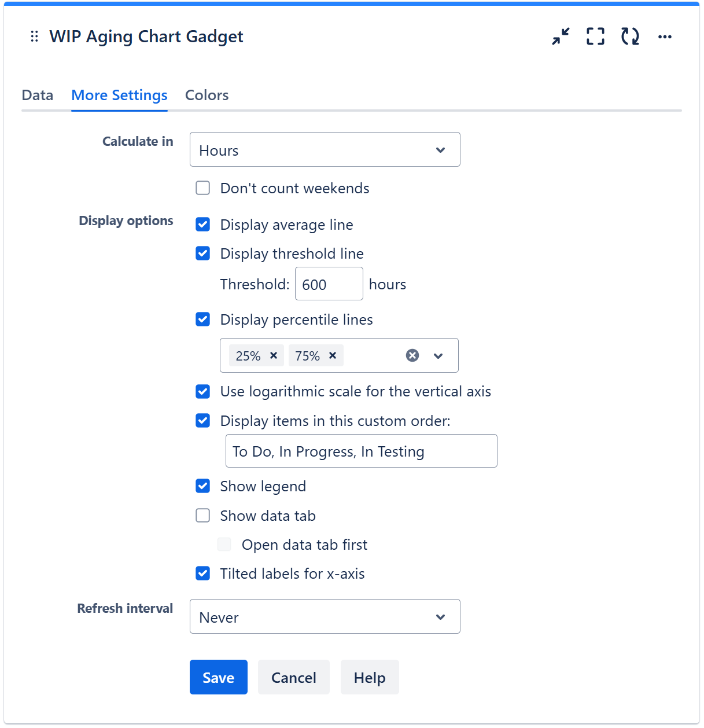Remove the 75% percentile tag
The height and width of the screenshot is (728, 704).
coord(333,355)
